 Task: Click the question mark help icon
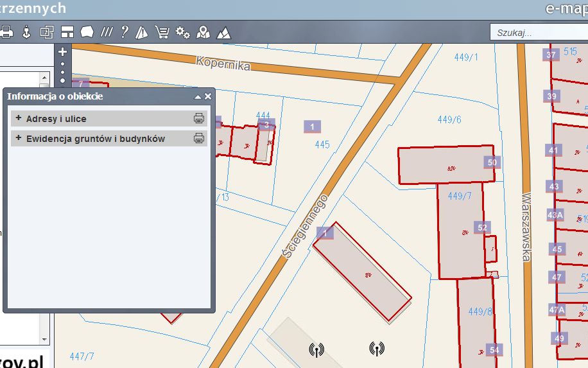coord(125,31)
